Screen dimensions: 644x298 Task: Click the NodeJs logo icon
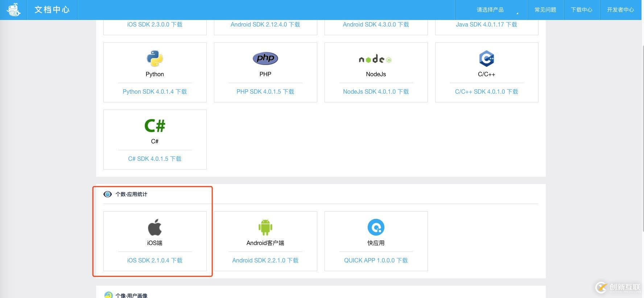click(x=376, y=59)
